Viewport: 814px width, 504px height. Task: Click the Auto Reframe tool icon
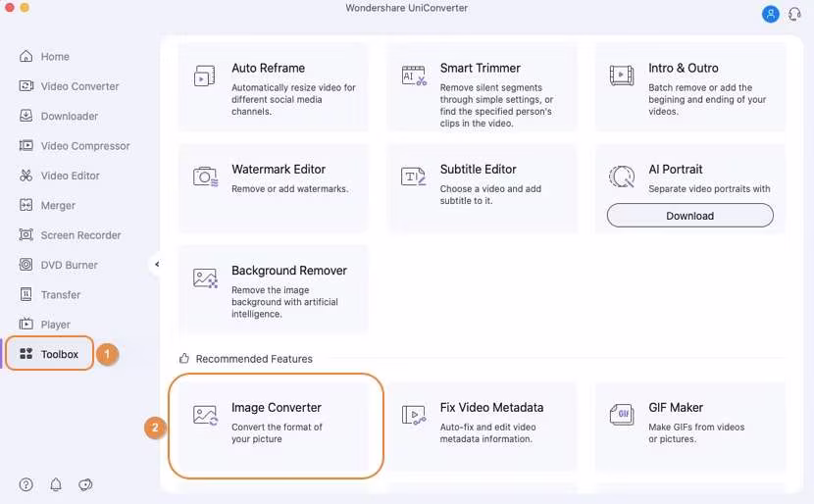(x=205, y=76)
